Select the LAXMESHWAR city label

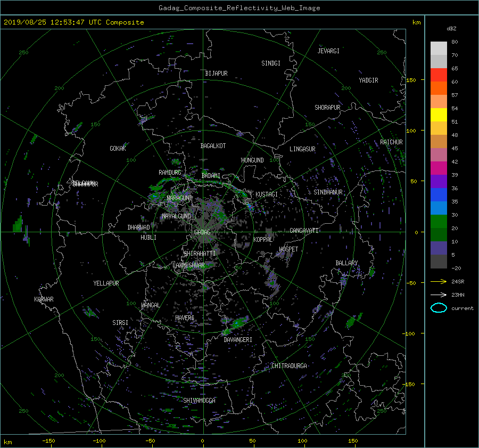[x=188, y=265]
